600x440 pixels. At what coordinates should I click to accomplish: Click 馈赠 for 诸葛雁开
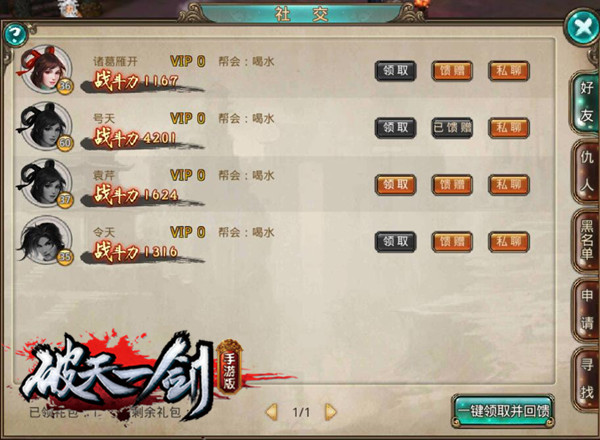click(452, 71)
